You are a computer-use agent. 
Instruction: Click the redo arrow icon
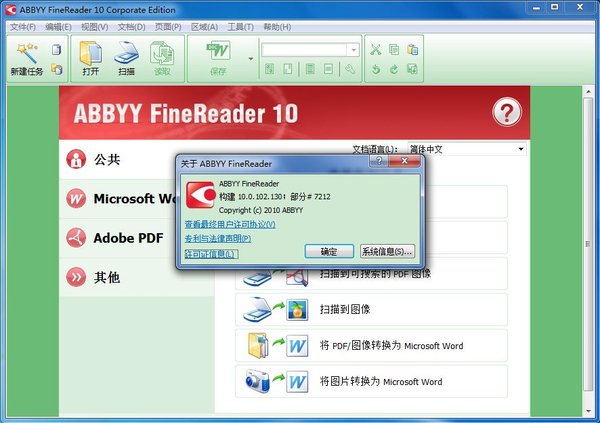(394, 69)
